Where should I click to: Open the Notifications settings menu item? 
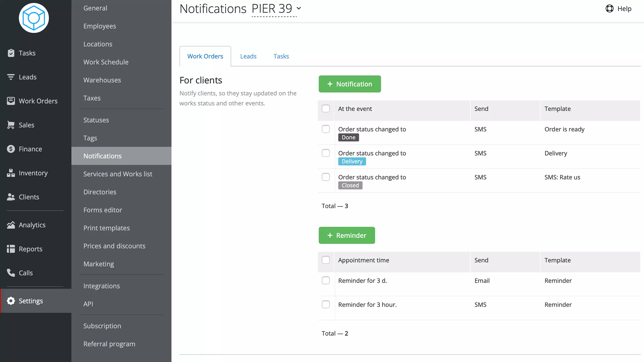(103, 156)
